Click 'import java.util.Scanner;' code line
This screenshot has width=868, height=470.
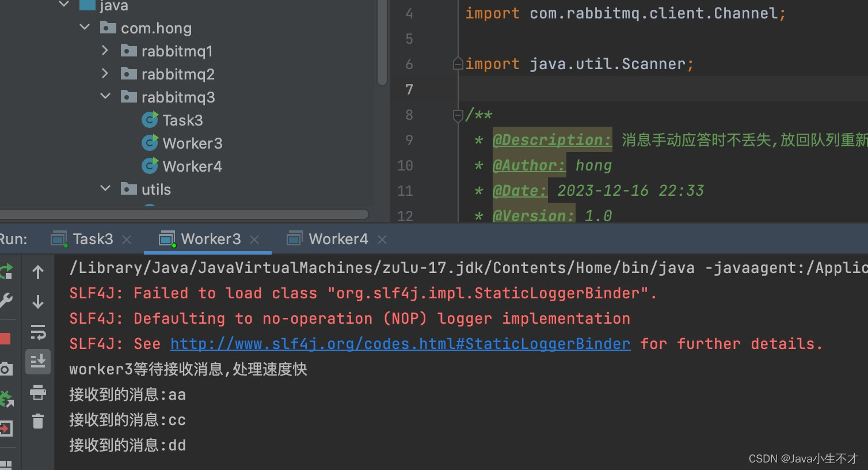pos(580,64)
